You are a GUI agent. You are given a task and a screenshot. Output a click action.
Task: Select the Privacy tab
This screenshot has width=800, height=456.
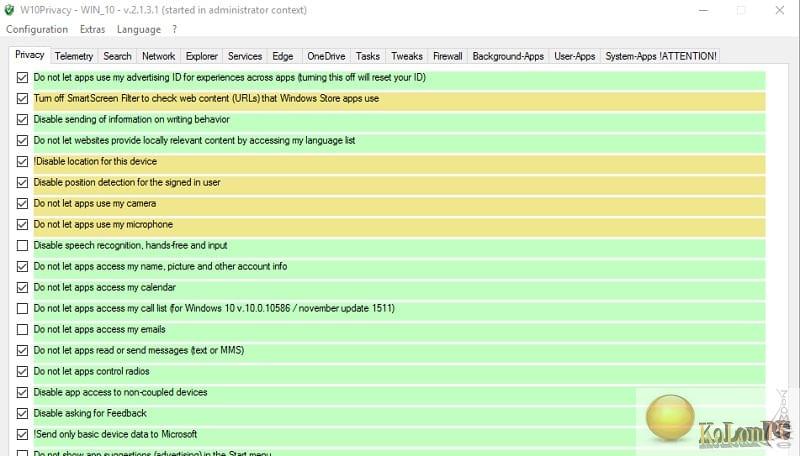click(x=29, y=55)
